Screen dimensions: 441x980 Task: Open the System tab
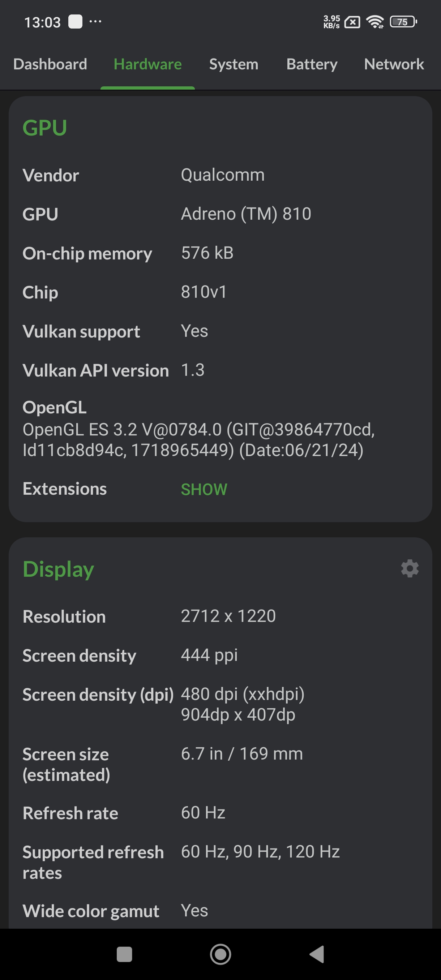(234, 64)
